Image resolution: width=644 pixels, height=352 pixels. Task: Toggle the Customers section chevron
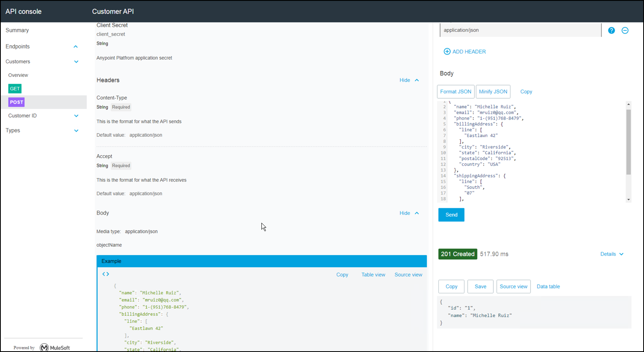point(76,62)
